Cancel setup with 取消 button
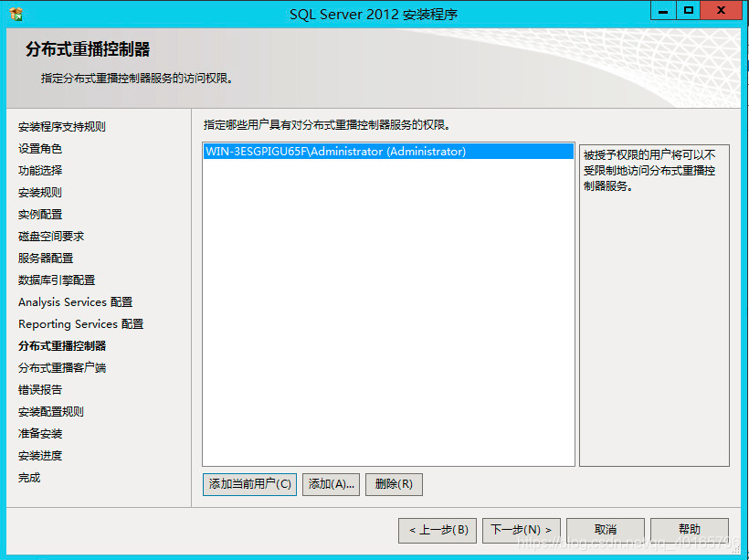Image resolution: width=749 pixels, height=560 pixels. click(606, 531)
